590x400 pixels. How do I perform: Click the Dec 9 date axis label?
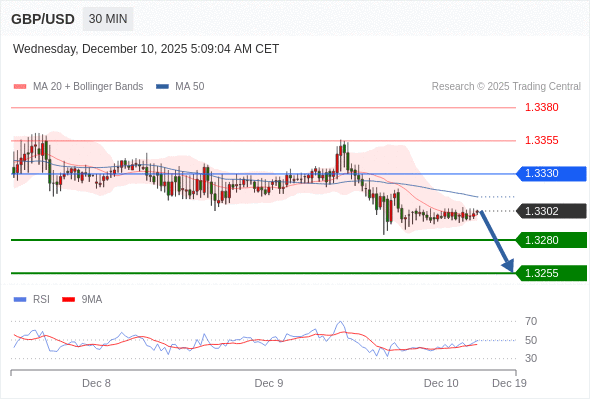tap(269, 383)
